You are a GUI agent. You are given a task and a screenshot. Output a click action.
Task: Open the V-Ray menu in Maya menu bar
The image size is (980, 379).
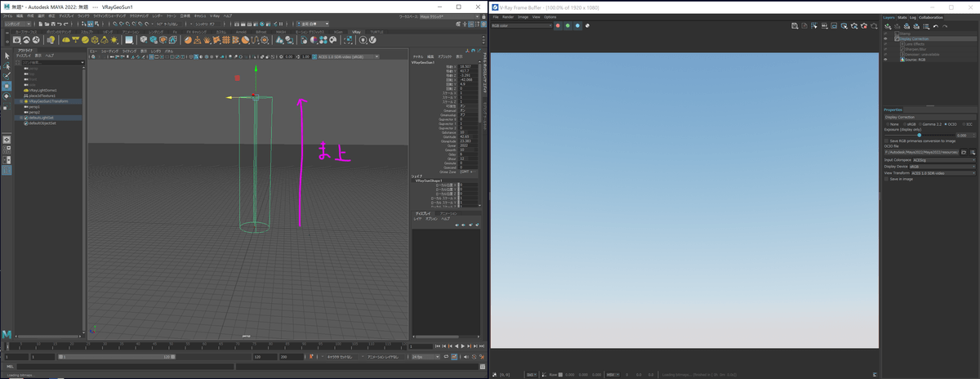pyautogui.click(x=215, y=16)
